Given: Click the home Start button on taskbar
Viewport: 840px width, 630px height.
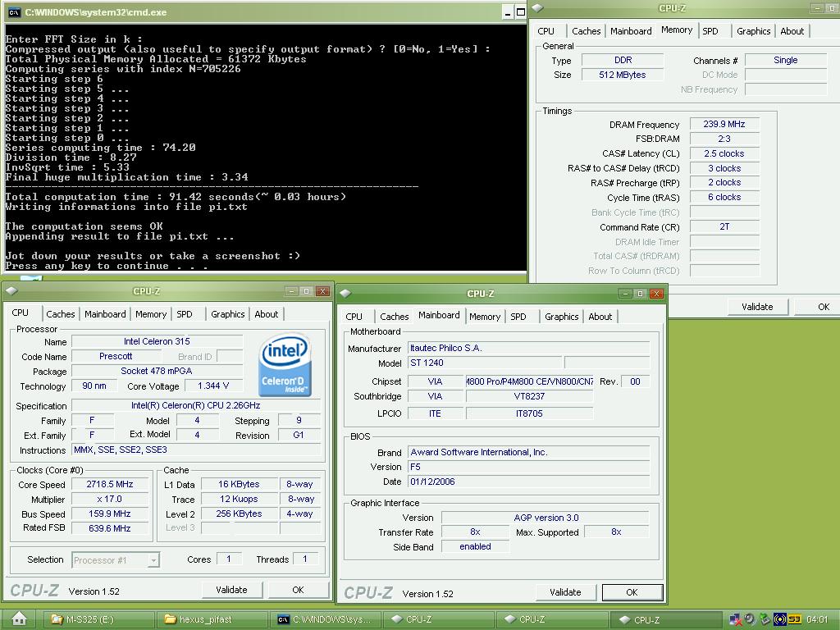Looking at the screenshot, I should pyautogui.click(x=19, y=619).
